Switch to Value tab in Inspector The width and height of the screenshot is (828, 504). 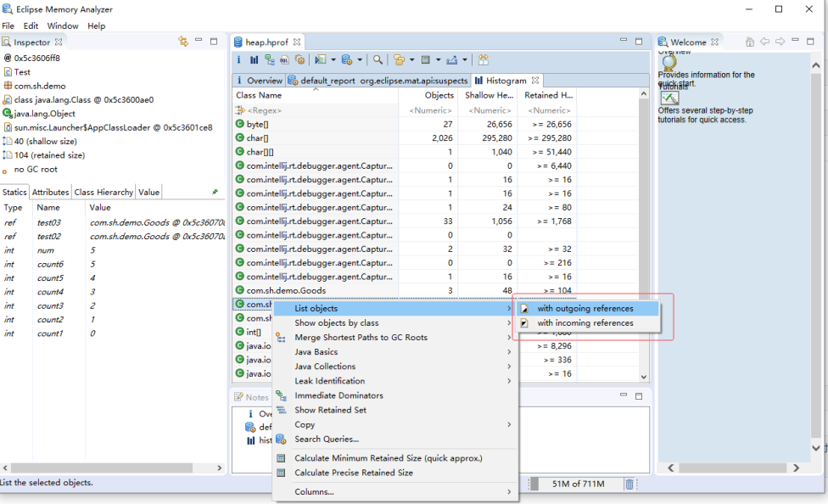(x=149, y=193)
